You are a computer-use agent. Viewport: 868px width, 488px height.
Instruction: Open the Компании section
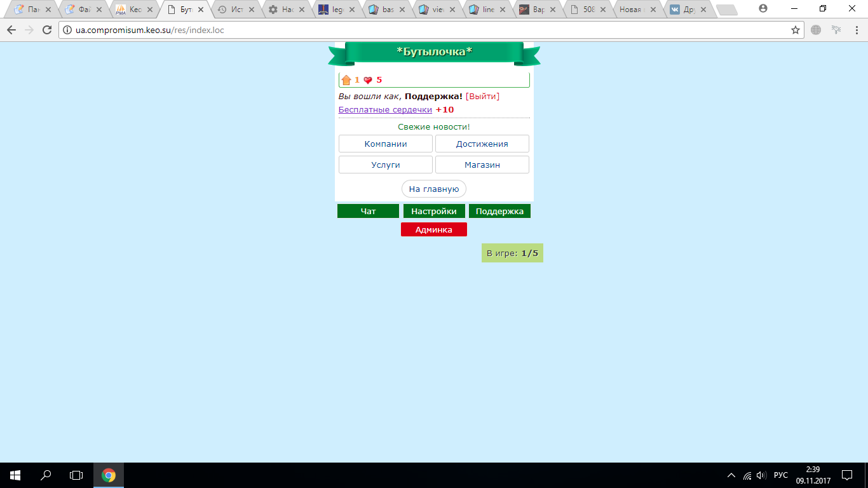coord(385,144)
